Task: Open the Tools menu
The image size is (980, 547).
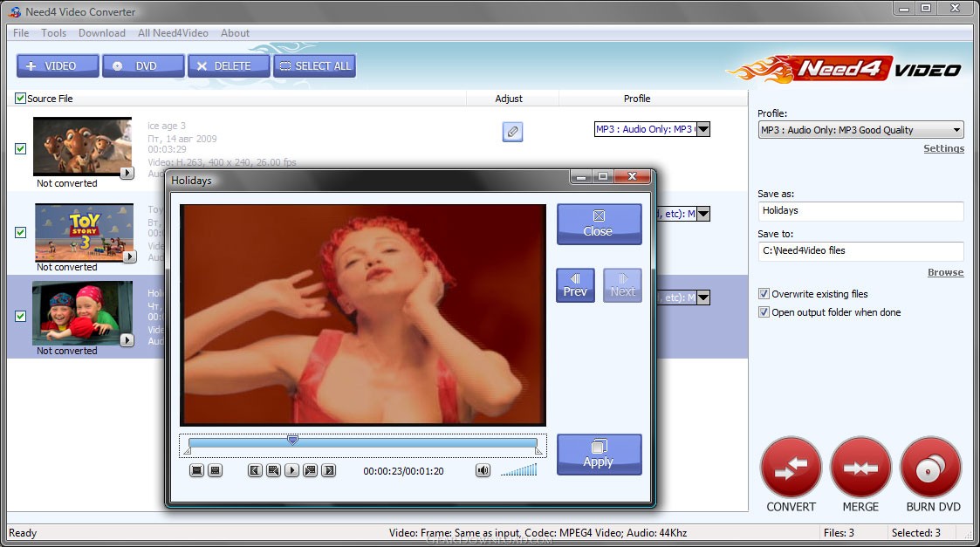Action: 54,33
